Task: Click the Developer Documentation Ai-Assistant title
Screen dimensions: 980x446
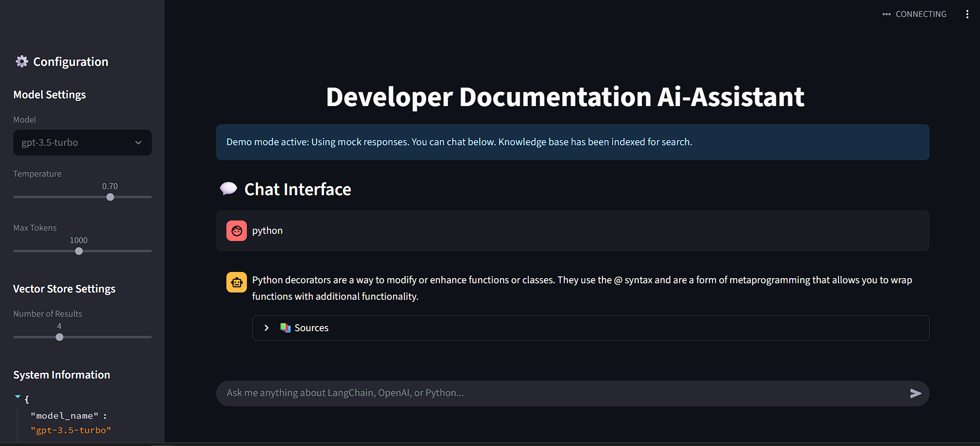Action: pos(565,97)
